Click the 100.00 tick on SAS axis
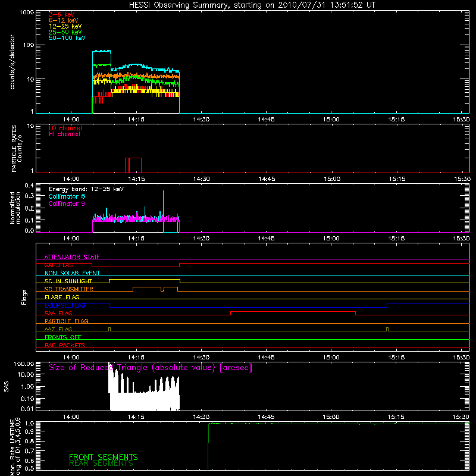 pos(24,364)
